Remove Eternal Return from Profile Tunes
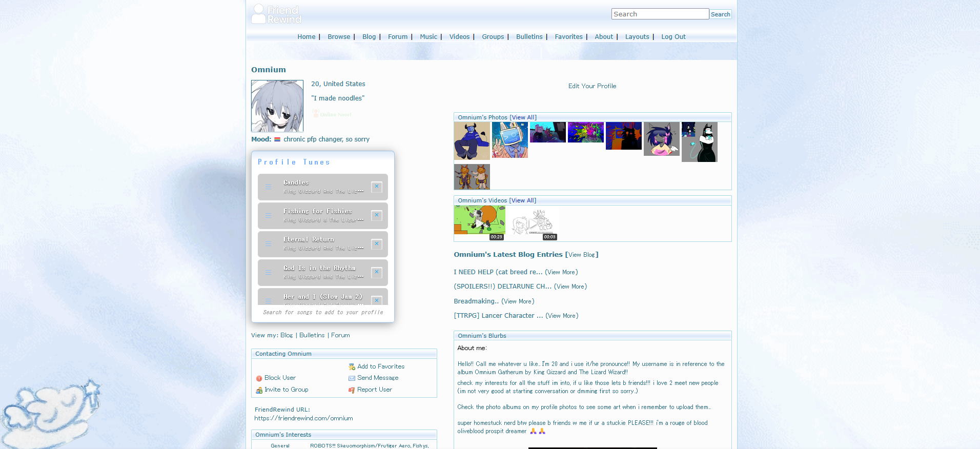Viewport: 980px width, 449px height. (x=377, y=244)
